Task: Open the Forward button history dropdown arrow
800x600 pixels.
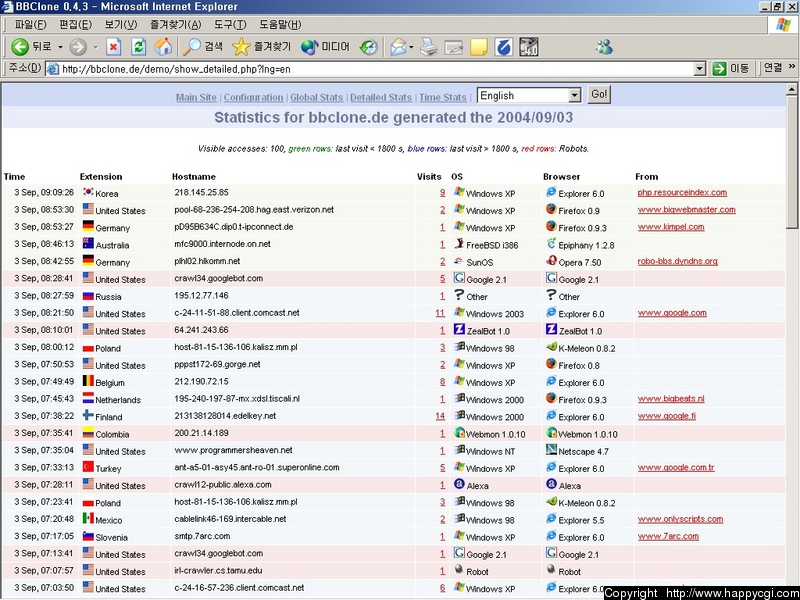Action: [x=95, y=47]
